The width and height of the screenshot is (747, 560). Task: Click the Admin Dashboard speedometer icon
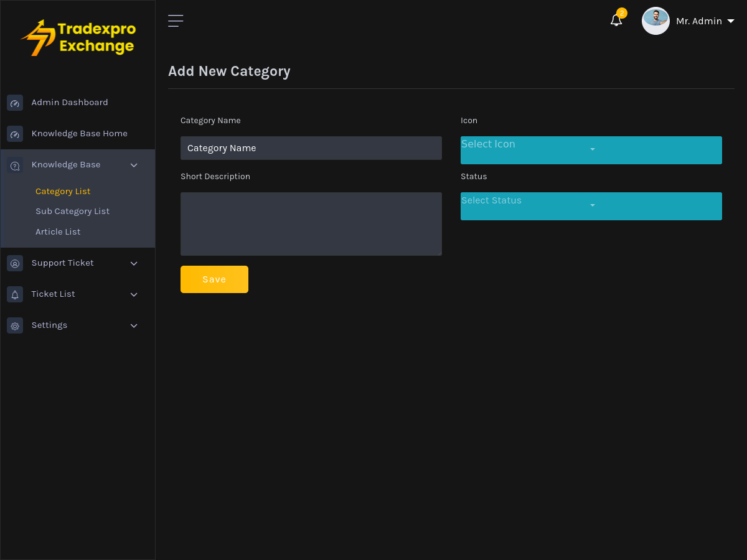click(14, 102)
